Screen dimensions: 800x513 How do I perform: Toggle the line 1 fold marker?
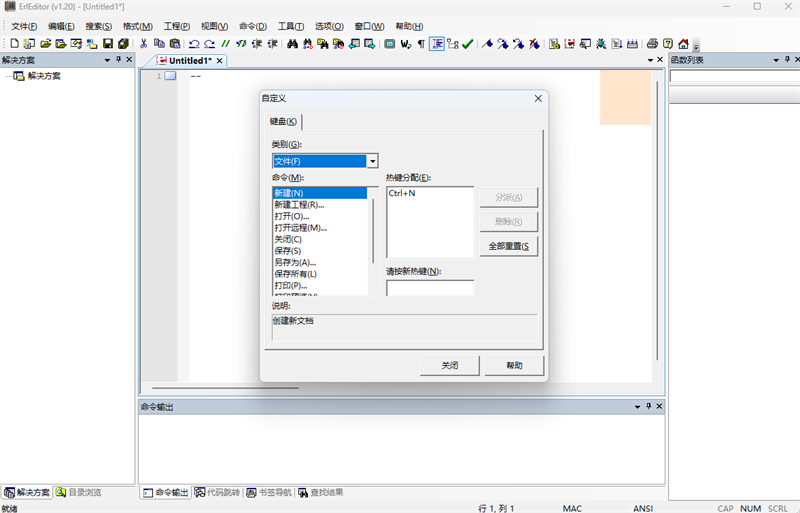pyautogui.click(x=170, y=76)
